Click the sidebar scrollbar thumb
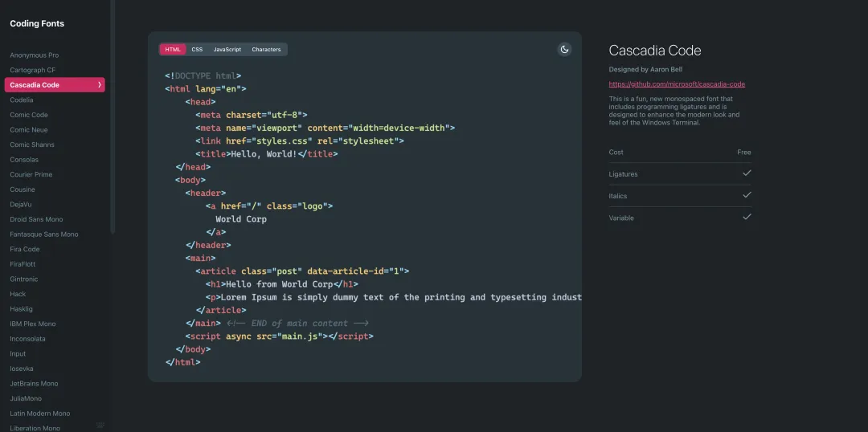 [x=113, y=116]
